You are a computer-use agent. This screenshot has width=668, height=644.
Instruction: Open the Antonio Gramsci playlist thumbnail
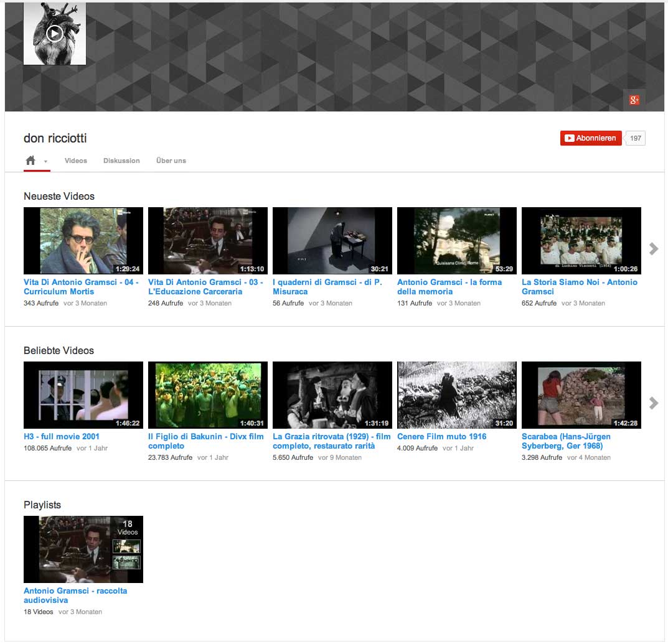83,549
